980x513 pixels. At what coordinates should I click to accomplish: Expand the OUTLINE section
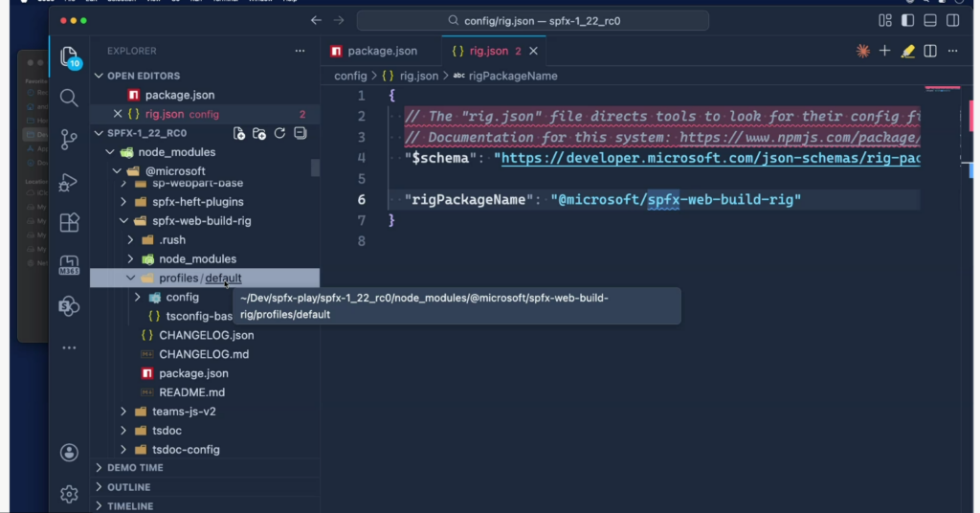[x=129, y=487]
